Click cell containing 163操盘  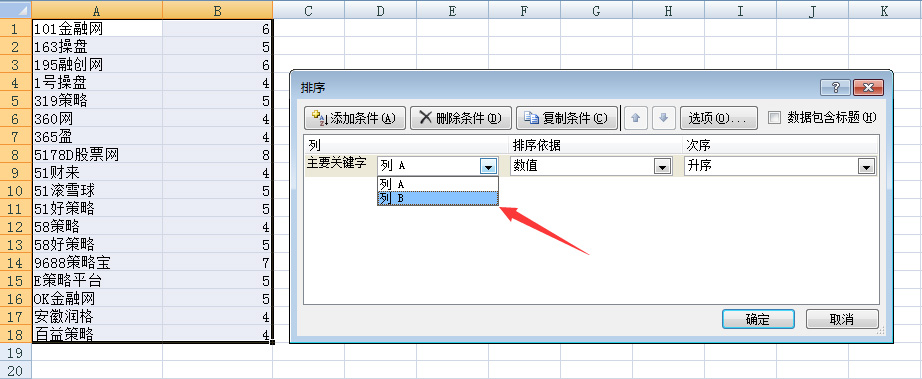pyautogui.click(x=97, y=46)
